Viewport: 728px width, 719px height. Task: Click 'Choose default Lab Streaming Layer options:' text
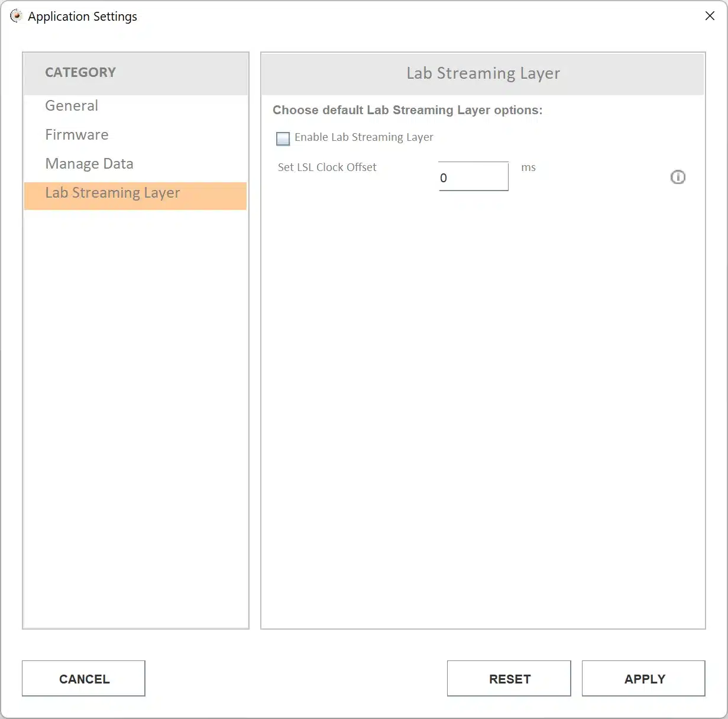[x=407, y=110]
